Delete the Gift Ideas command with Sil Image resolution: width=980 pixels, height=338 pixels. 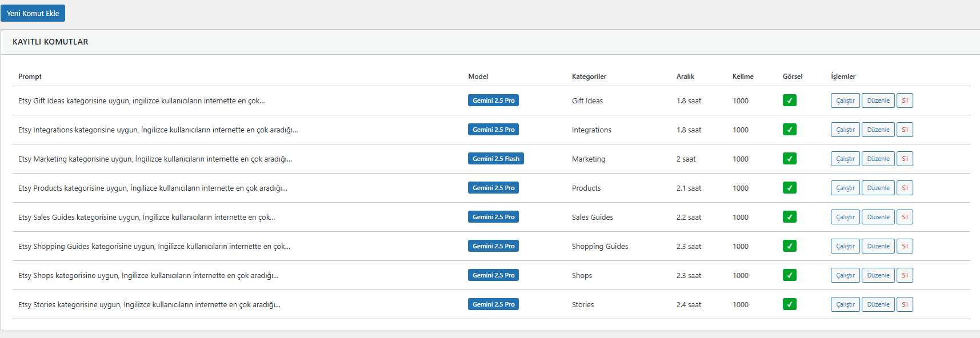pyautogui.click(x=905, y=100)
